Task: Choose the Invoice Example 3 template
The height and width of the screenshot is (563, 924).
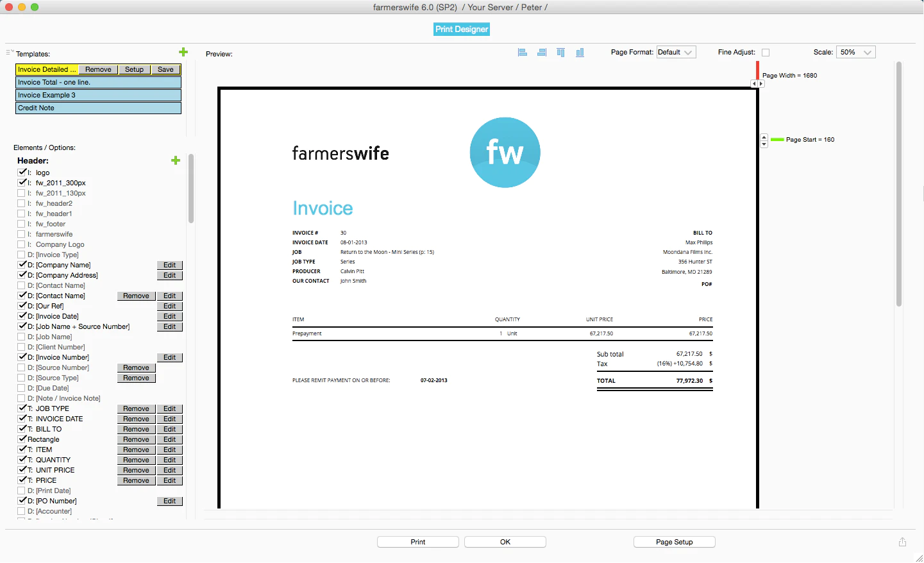Action: coord(98,95)
